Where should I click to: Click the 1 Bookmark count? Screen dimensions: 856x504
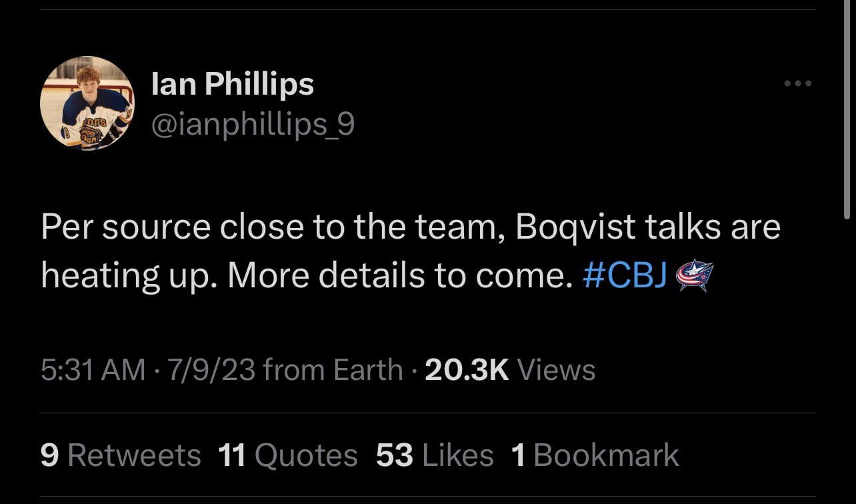click(595, 455)
